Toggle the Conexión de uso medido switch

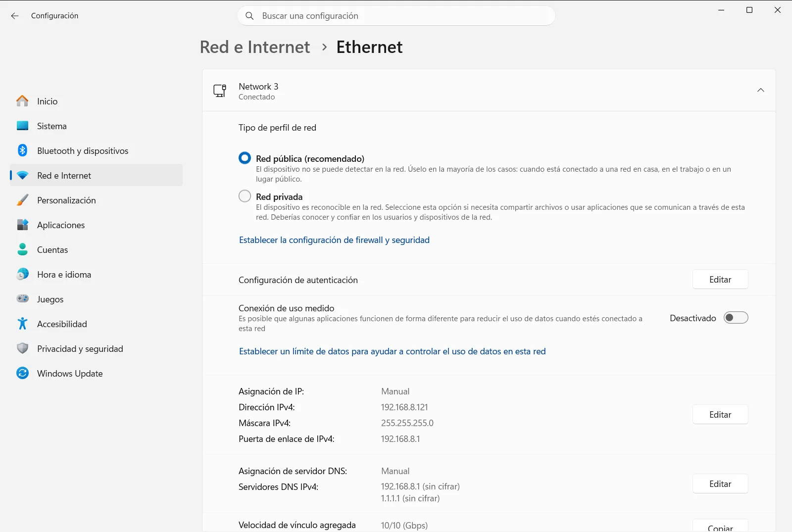pos(736,318)
